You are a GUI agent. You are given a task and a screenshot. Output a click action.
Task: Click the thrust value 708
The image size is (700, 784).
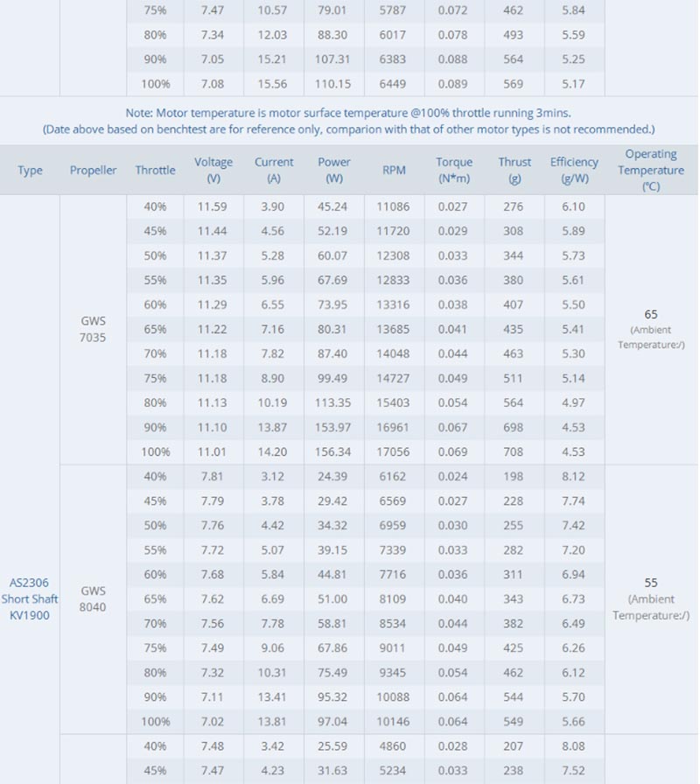(x=514, y=451)
